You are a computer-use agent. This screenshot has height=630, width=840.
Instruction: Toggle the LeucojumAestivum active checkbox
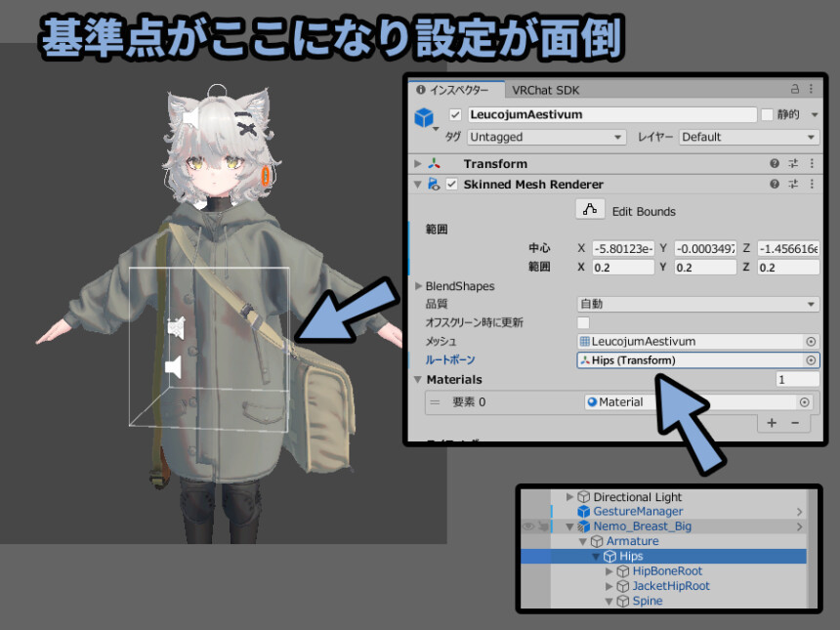455,114
